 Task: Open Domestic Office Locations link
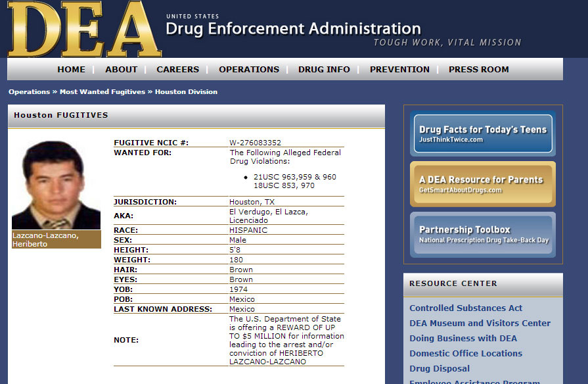point(466,353)
